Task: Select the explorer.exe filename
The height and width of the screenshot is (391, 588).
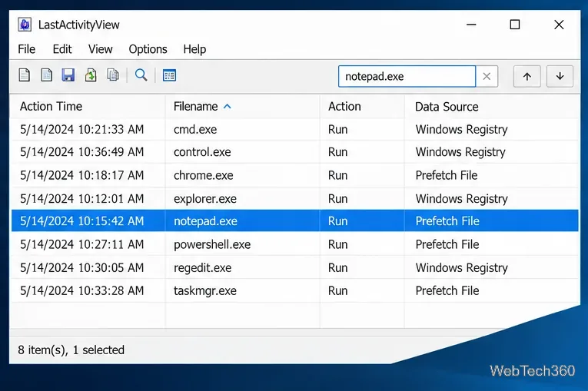Action: coord(204,199)
